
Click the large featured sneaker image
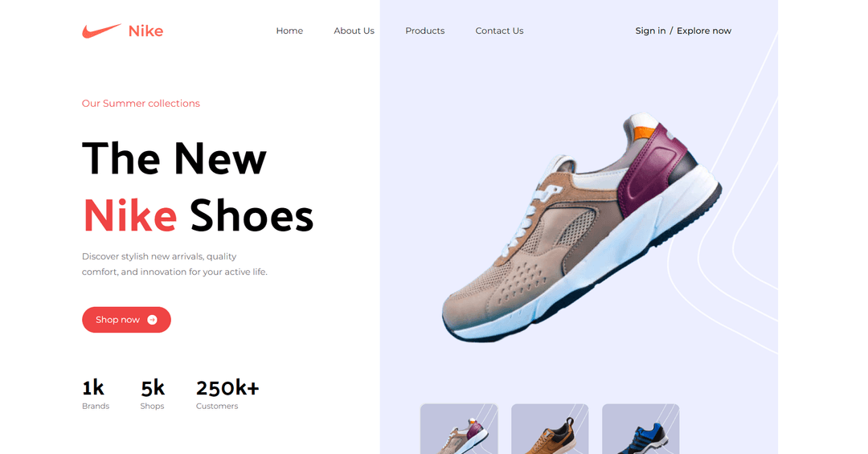581,227
